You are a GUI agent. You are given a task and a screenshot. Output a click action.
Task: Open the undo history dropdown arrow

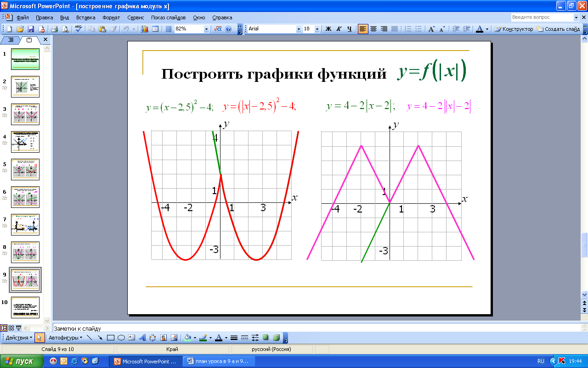tap(134, 29)
